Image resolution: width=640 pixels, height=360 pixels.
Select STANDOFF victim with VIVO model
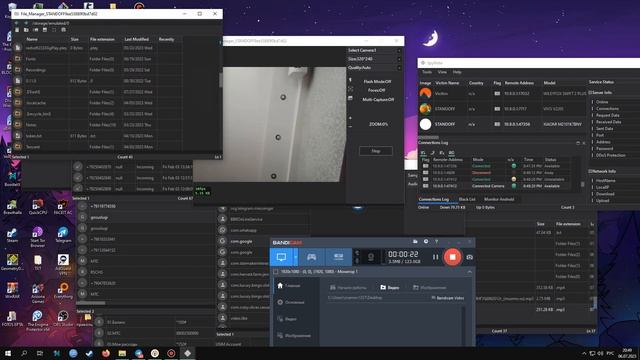(502, 109)
